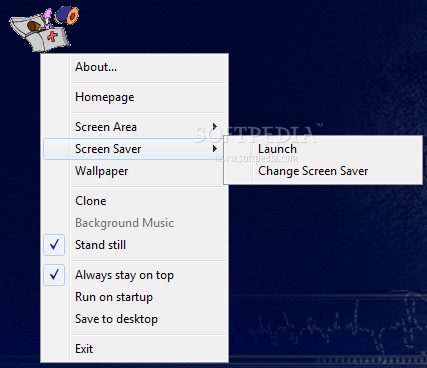Image resolution: width=427 pixels, height=368 pixels.
Task: Select the Screen Area menu item
Action: point(135,127)
